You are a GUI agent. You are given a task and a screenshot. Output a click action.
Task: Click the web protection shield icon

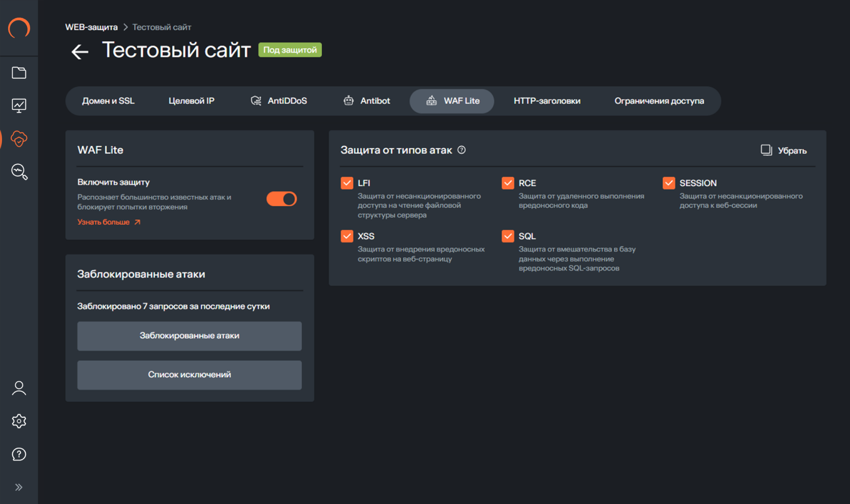coord(19,138)
